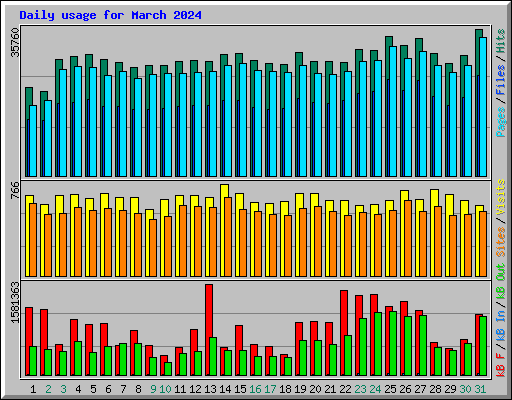Click day label 10 on x-axis
512x400 pixels.
click(x=165, y=389)
